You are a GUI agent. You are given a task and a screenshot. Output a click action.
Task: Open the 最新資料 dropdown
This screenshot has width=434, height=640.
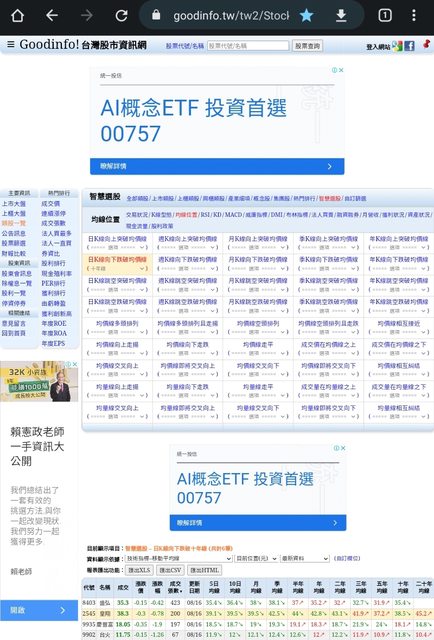pyautogui.click(x=305, y=558)
